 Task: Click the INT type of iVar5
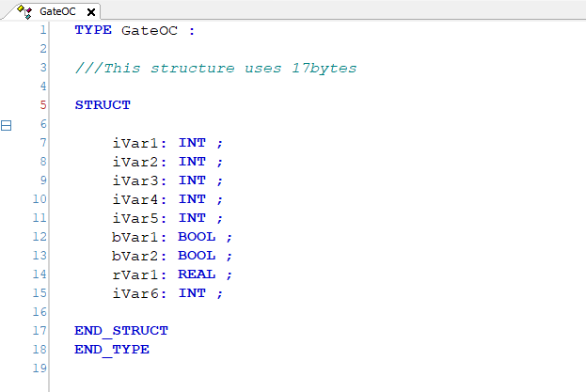pos(192,218)
